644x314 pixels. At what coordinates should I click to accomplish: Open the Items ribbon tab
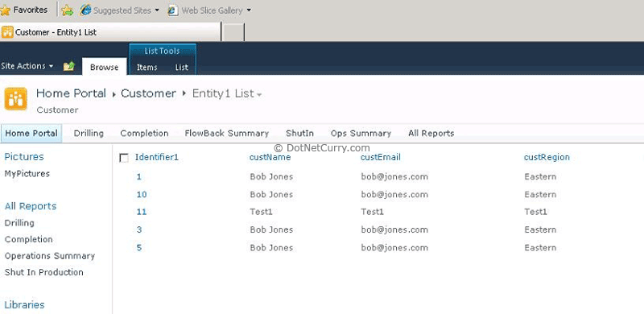[x=147, y=67]
